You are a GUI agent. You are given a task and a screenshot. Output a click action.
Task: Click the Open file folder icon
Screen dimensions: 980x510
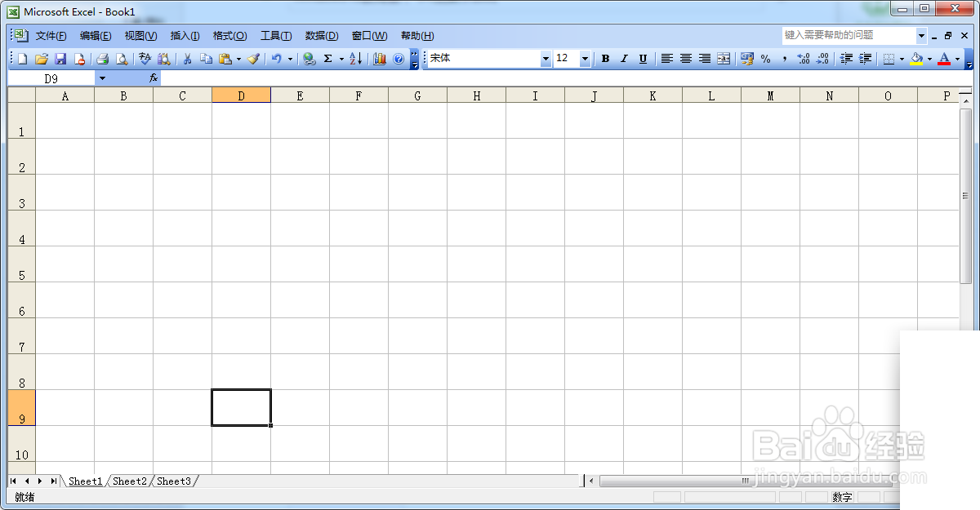point(42,59)
